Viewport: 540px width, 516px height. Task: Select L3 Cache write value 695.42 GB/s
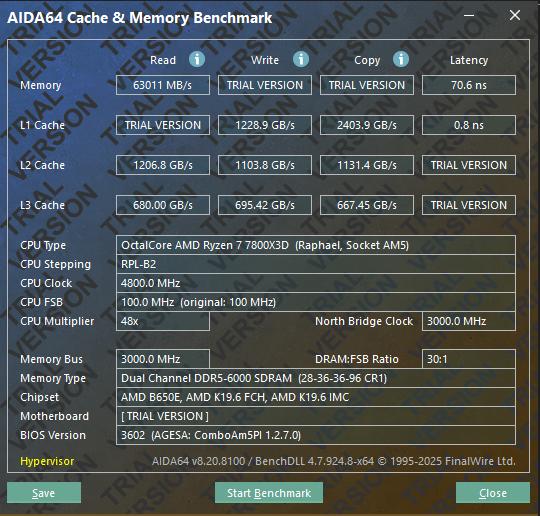[x=265, y=205]
